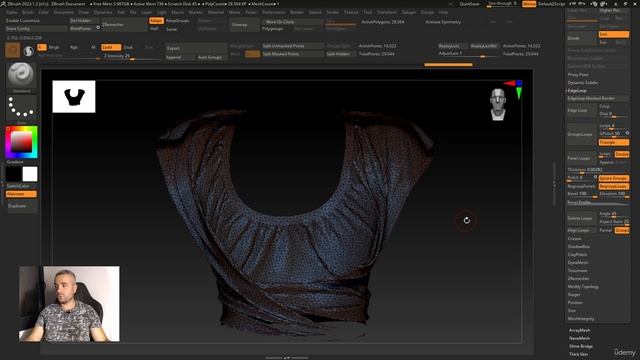640x360 pixels.
Task: Click the head model camera navigator
Action: click(498, 104)
